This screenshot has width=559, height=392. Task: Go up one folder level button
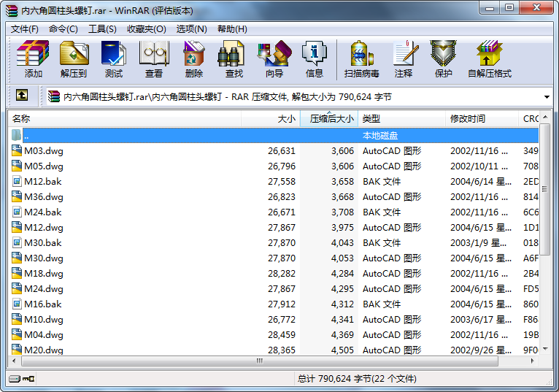coord(22,96)
